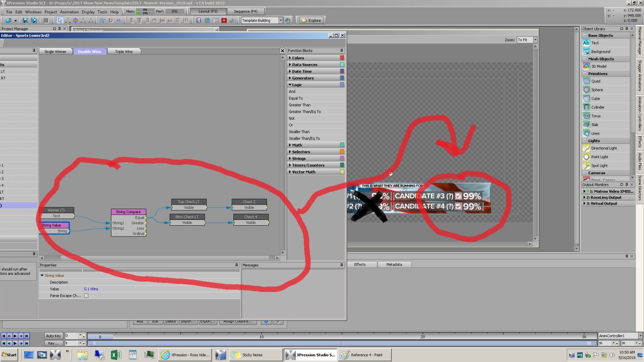The width and height of the screenshot is (644, 362).
Task: Click the String Compare node in the editor
Action: [128, 223]
